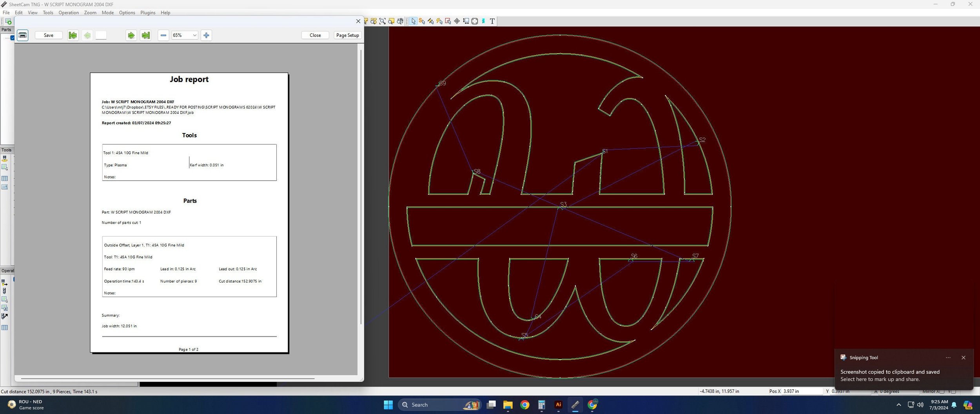Open Google Chrome from the taskbar
Screen dimensions: 980x414
(x=524, y=405)
